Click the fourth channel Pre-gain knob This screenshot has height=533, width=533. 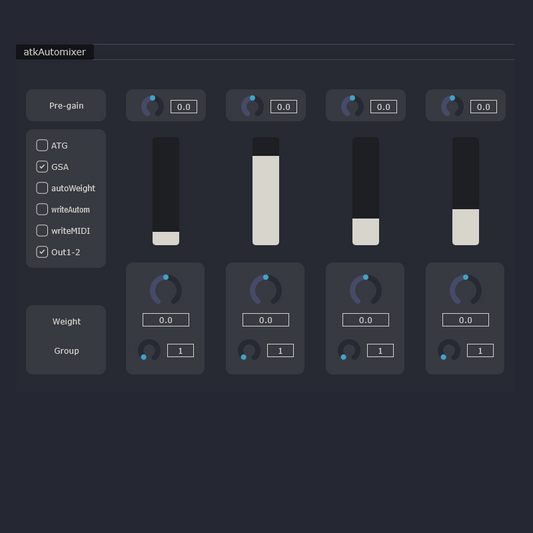pos(452,106)
